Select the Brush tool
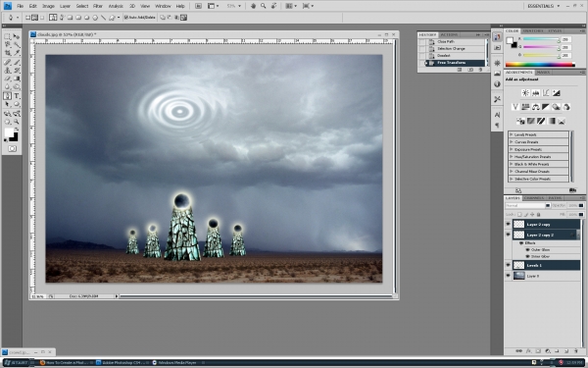Image resolution: width=588 pixels, height=368 pixels. (x=16, y=62)
